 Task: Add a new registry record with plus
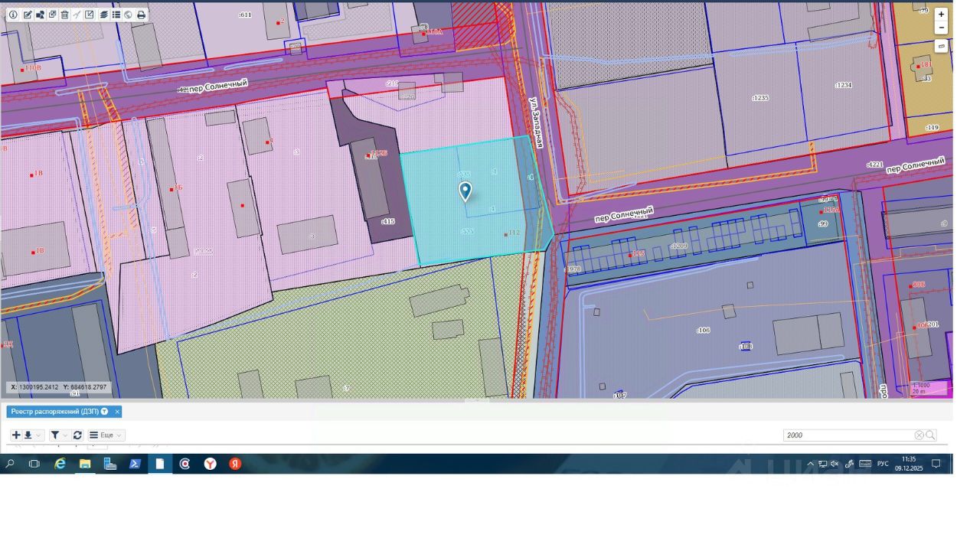click(x=16, y=435)
